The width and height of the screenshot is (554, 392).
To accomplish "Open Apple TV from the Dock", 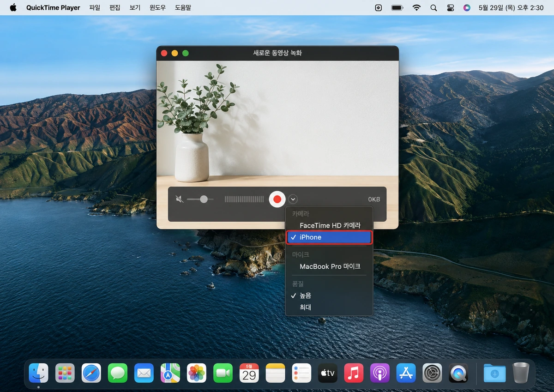I will [328, 373].
